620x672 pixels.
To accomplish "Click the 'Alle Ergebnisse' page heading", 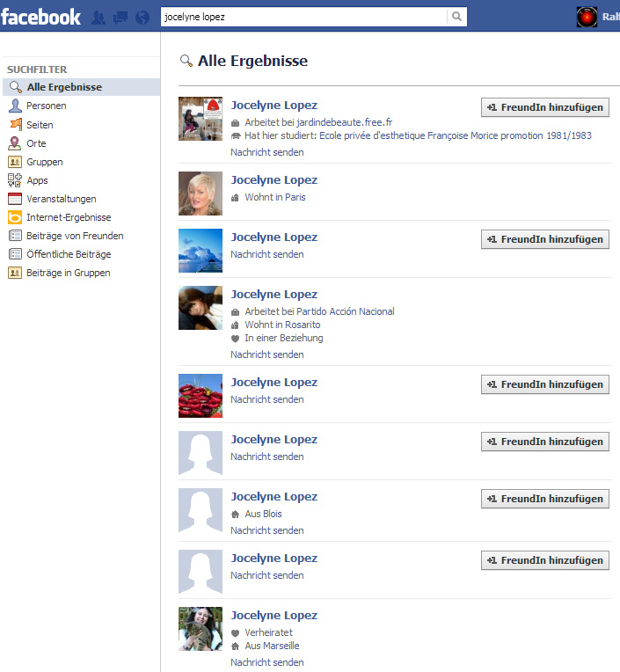I will [x=252, y=61].
